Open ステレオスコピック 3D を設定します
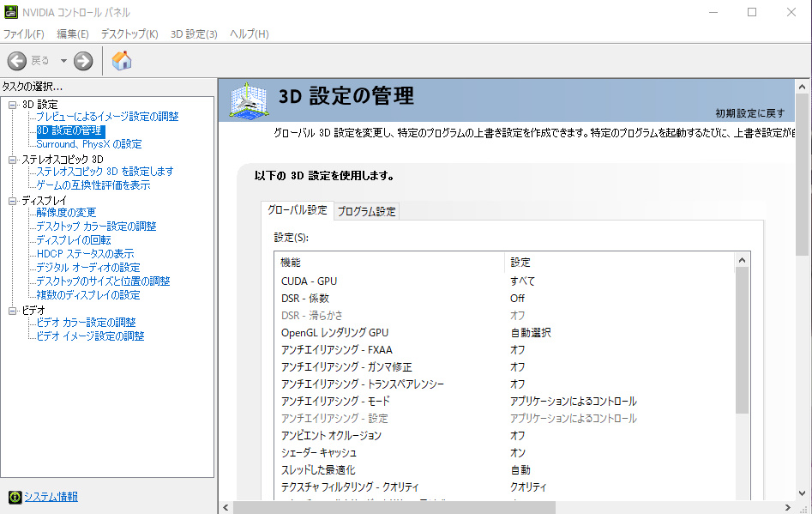This screenshot has width=812, height=514. pyautogui.click(x=105, y=172)
